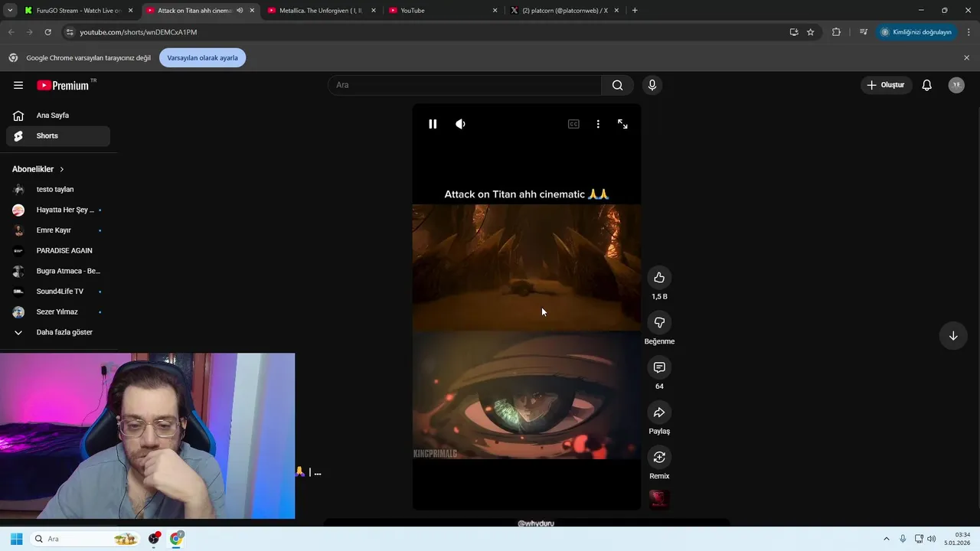The width and height of the screenshot is (980, 551).
Task: Open Chrome tab search dropdown
Action: pos(9,11)
